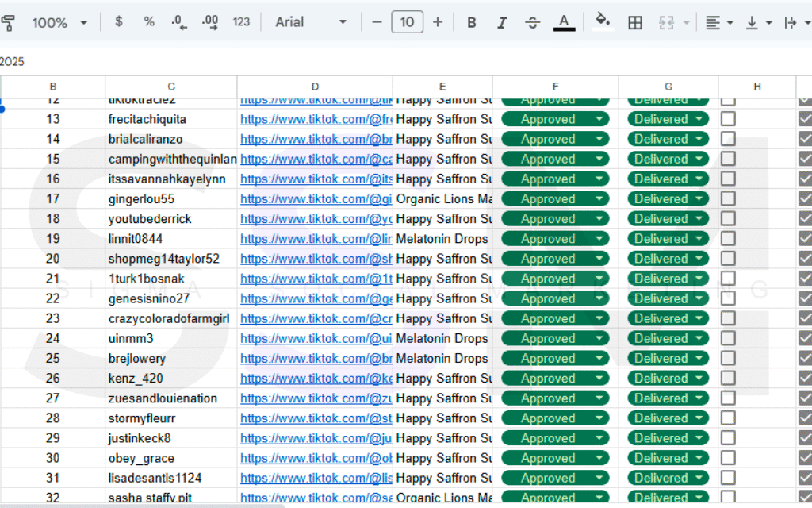Screen dimensions: 812x508
Task: Open linnit0844 TikTok link
Action: point(316,239)
